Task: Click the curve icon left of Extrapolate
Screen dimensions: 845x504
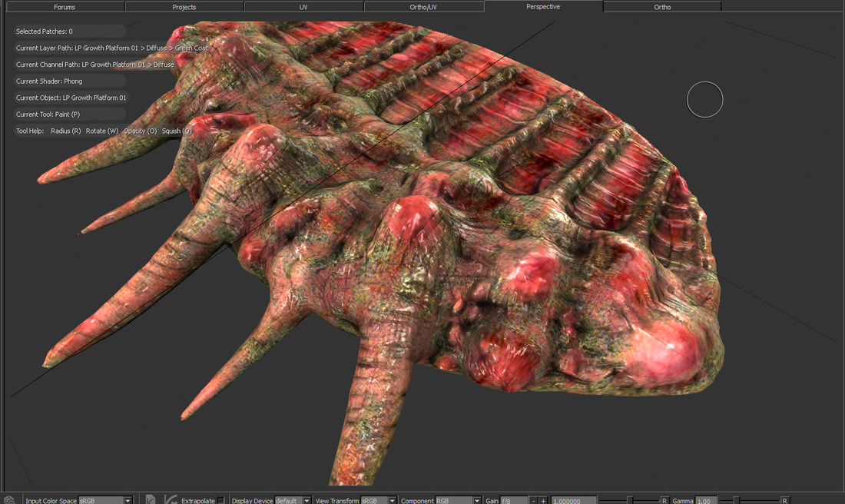Action: 171,500
